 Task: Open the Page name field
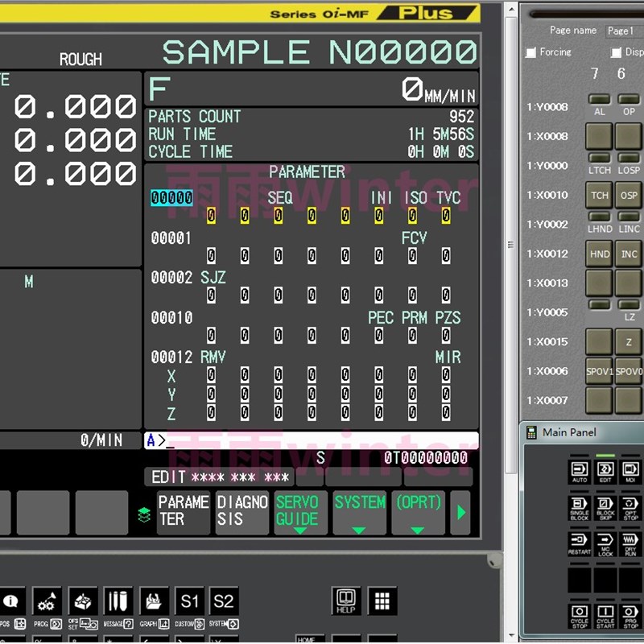[625, 31]
